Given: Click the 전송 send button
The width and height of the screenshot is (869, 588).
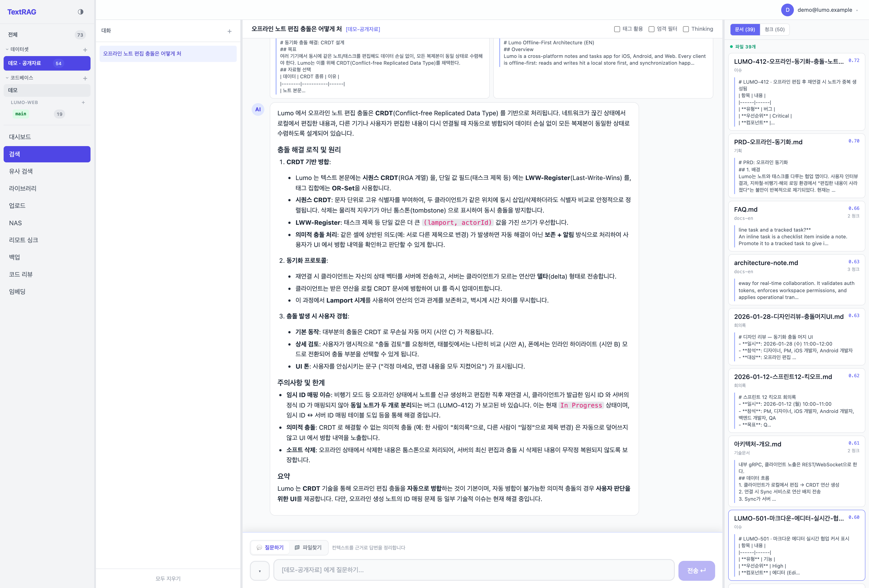Looking at the screenshot, I should [x=696, y=571].
